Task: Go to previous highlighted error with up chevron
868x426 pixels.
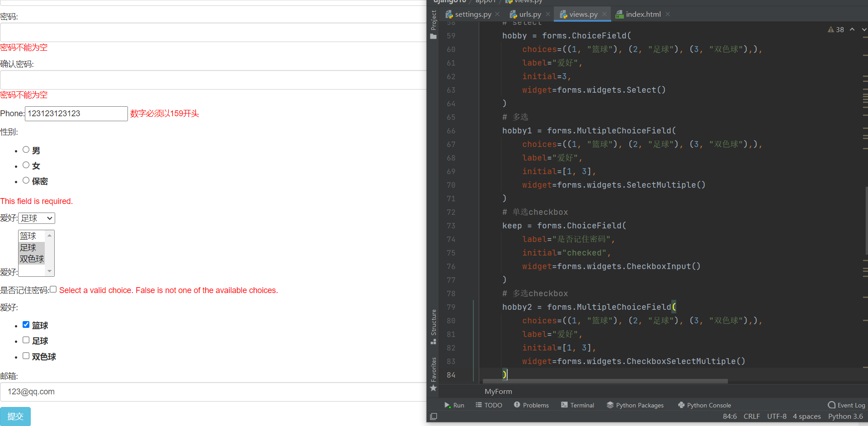Action: 852,29
